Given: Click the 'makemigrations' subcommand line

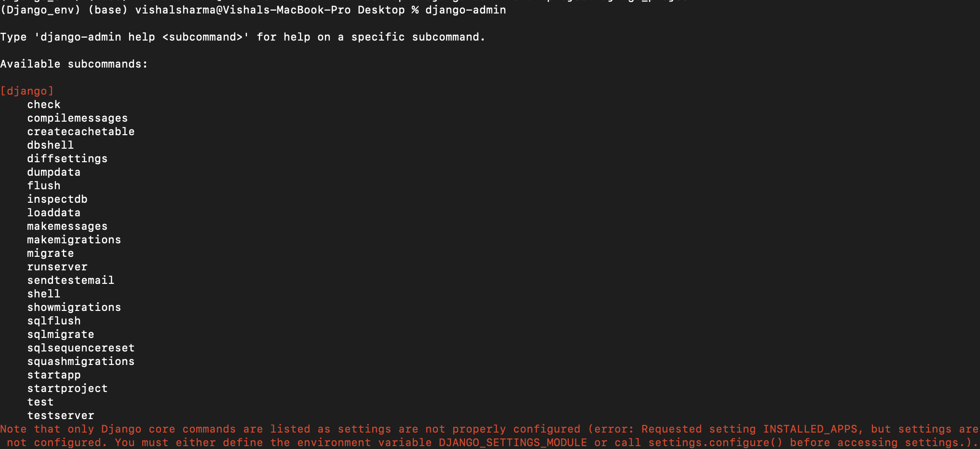Looking at the screenshot, I should [74, 240].
